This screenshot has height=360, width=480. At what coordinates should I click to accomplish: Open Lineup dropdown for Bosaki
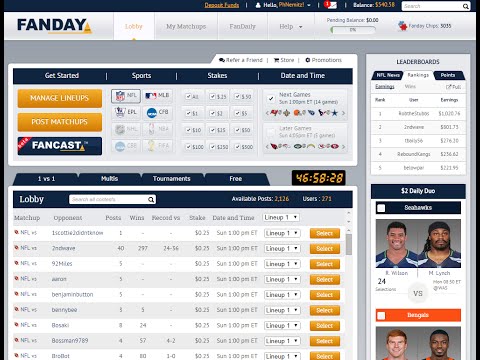click(282, 325)
